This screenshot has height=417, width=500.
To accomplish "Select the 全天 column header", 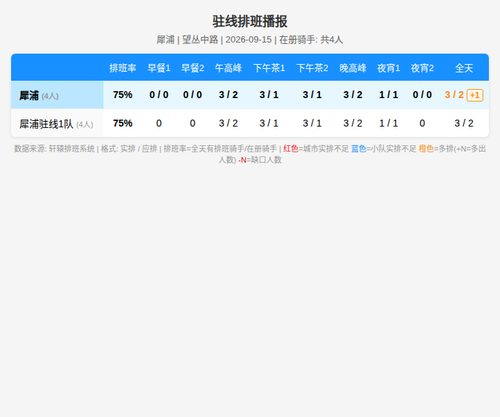I will click(464, 68).
